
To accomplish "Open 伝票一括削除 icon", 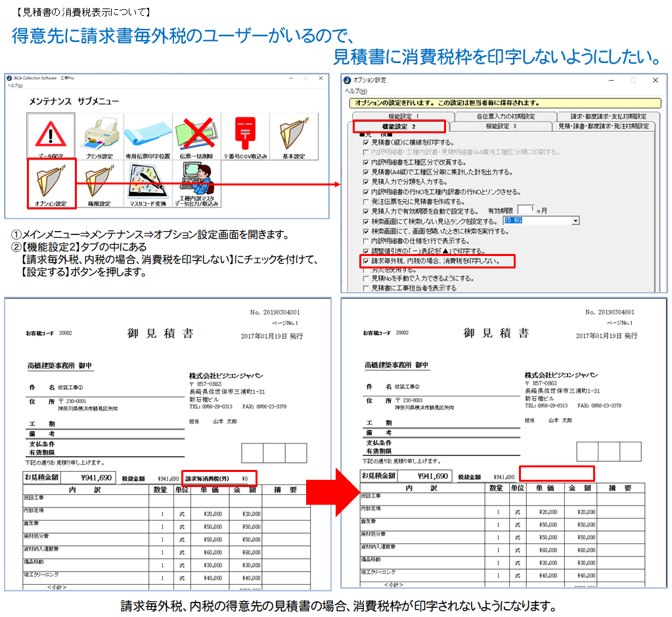I will coord(196,137).
